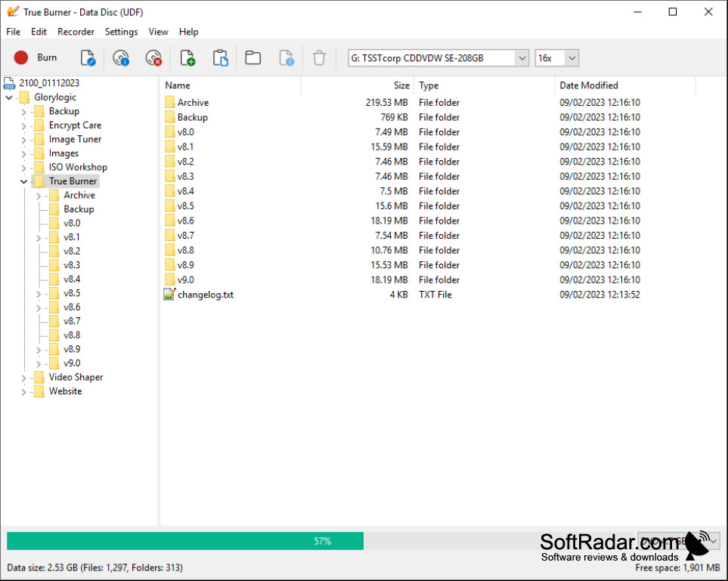Show disc information from the toolbar

point(121,57)
